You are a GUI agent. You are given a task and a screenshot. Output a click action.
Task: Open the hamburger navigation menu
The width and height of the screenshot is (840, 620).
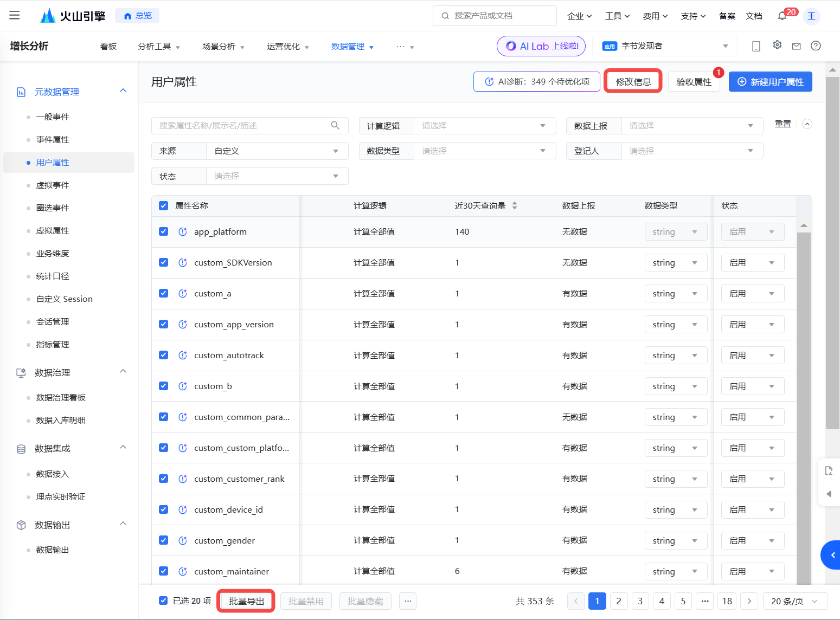pos(15,15)
